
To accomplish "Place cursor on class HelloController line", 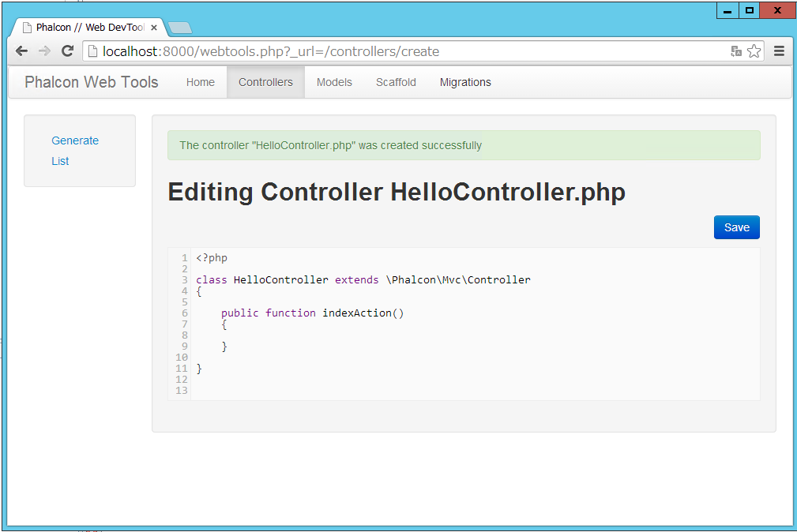I will (x=363, y=280).
